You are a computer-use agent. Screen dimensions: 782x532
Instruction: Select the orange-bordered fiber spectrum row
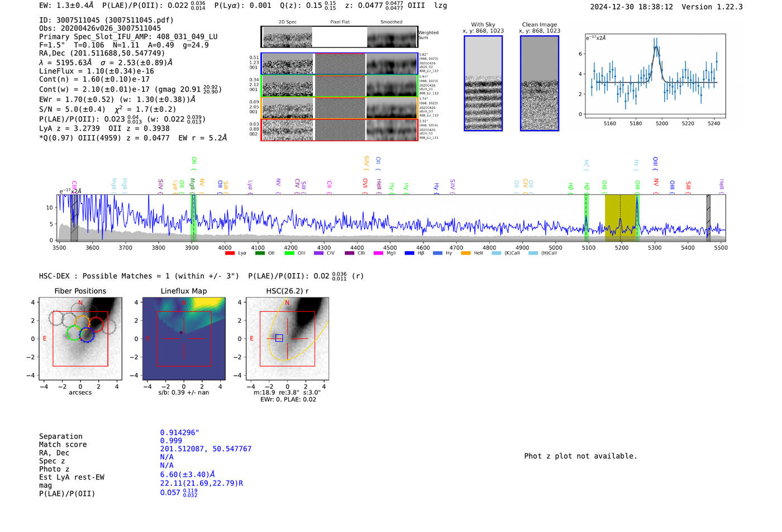[340, 108]
